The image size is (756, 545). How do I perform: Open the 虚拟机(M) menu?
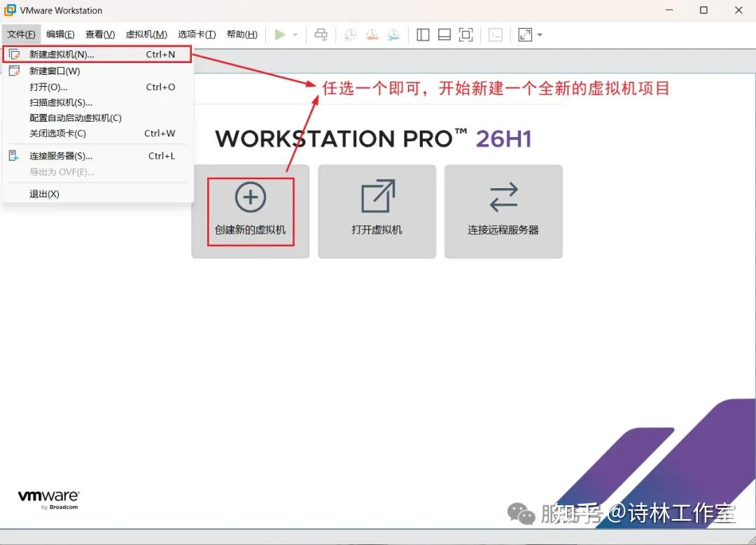pos(146,34)
